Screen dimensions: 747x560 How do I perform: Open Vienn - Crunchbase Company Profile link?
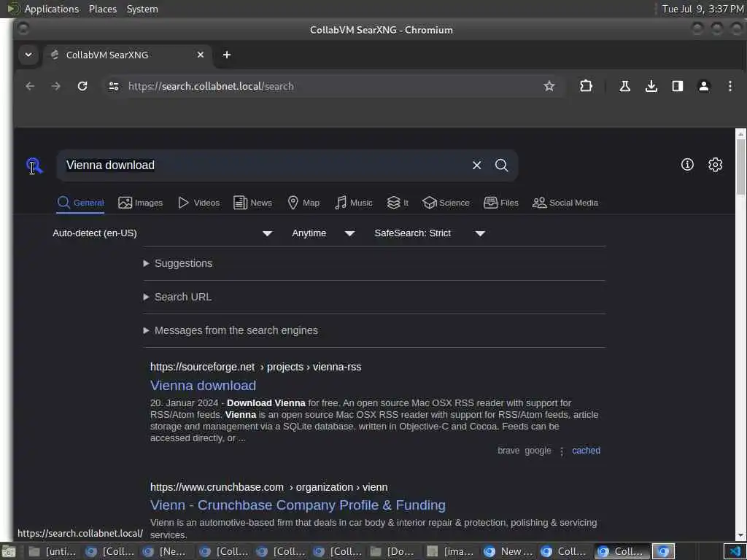coord(298,505)
